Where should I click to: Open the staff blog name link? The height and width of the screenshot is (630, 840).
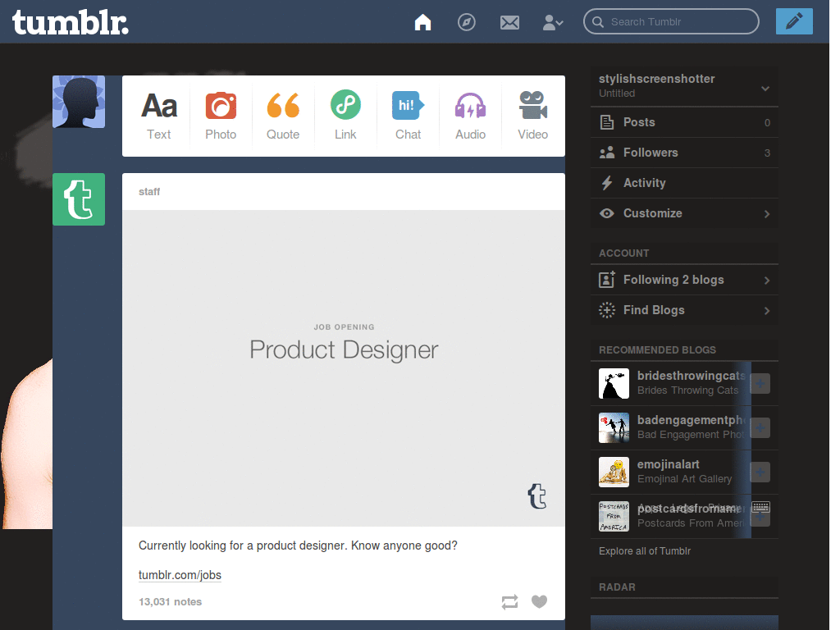(149, 192)
